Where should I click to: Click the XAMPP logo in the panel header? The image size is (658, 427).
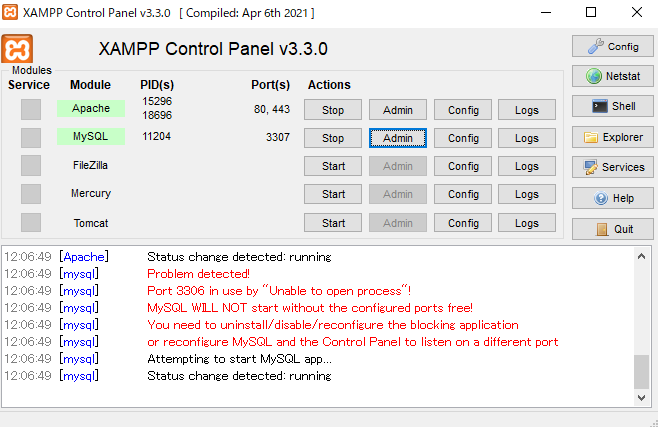(x=17, y=49)
